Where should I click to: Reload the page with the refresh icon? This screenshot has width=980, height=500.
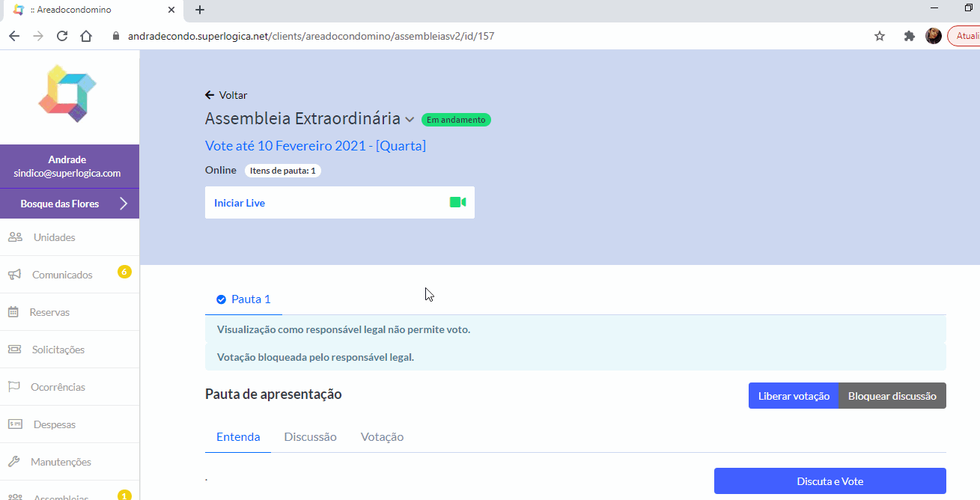coord(62,36)
